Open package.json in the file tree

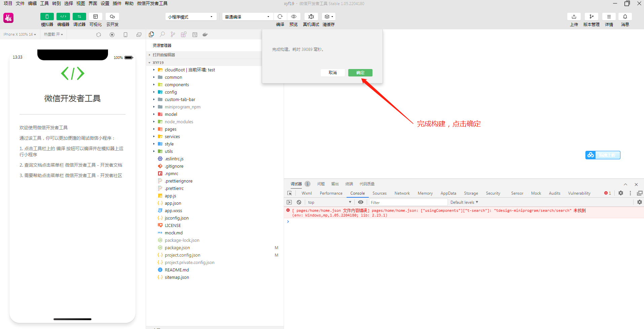177,248
